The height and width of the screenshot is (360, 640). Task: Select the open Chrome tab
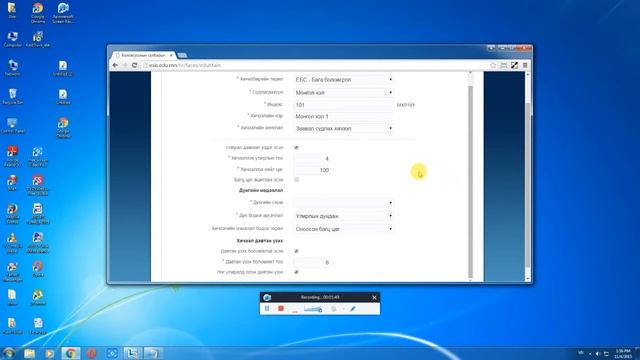click(x=142, y=55)
